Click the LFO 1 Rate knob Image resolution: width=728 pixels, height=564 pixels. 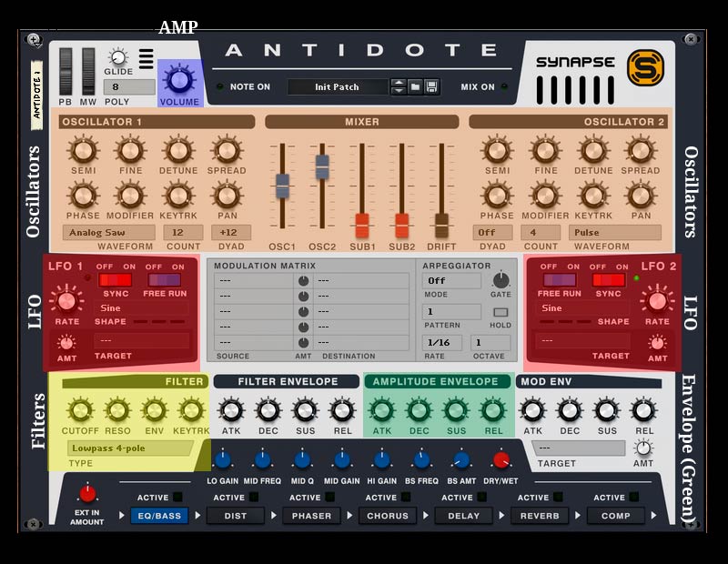66,301
